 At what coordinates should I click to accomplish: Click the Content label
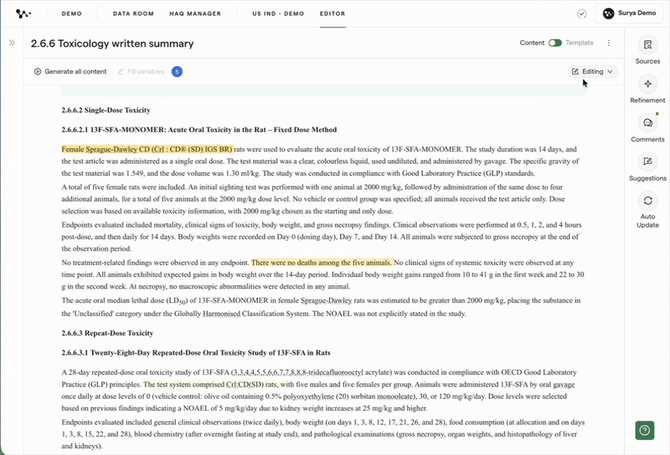(x=532, y=43)
